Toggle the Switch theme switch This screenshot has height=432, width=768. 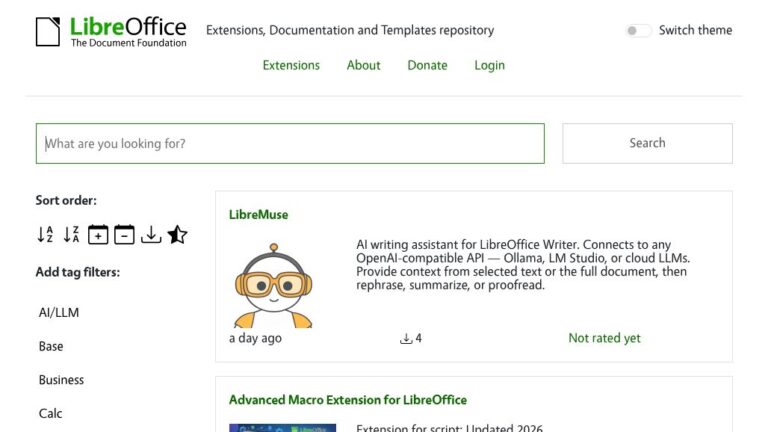(x=638, y=30)
